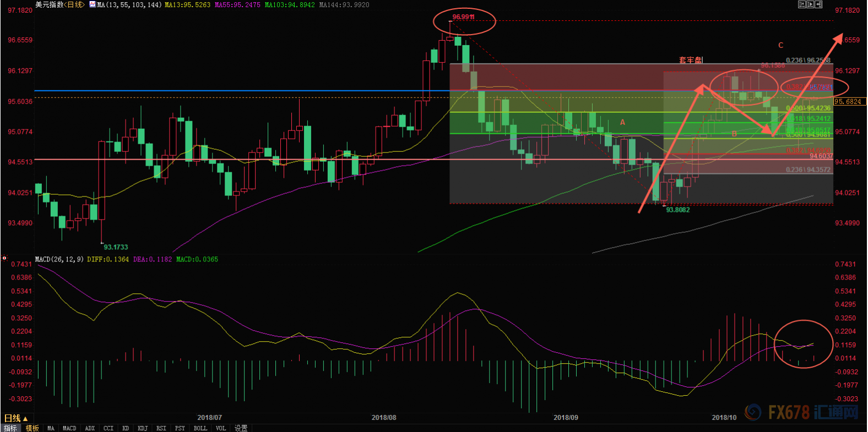The image size is (868, 432).
Task: Click the 96.9911 high price label
Action: [x=464, y=17]
